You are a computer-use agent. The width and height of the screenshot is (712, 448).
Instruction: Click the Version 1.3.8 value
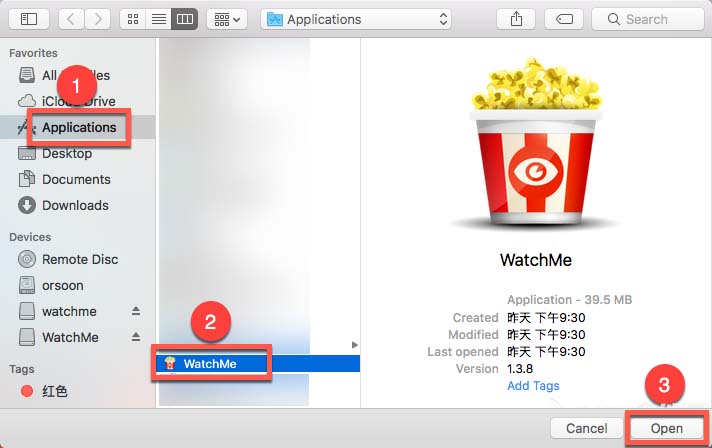pyautogui.click(x=520, y=369)
